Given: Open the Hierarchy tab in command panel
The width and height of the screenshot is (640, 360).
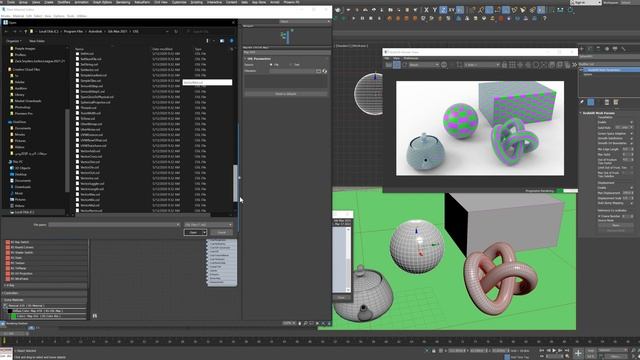Looking at the screenshot, I should [598, 49].
